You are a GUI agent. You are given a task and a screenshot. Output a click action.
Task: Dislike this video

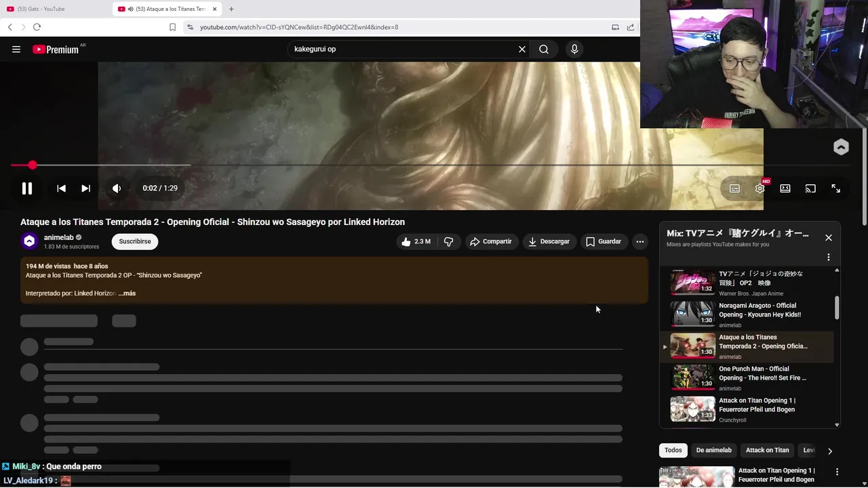448,241
